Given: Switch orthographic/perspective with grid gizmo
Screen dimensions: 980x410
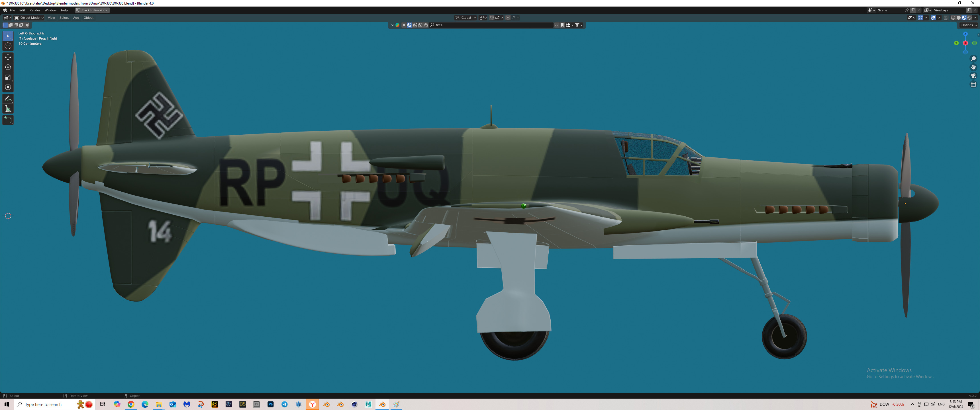Looking at the screenshot, I should pos(973,85).
